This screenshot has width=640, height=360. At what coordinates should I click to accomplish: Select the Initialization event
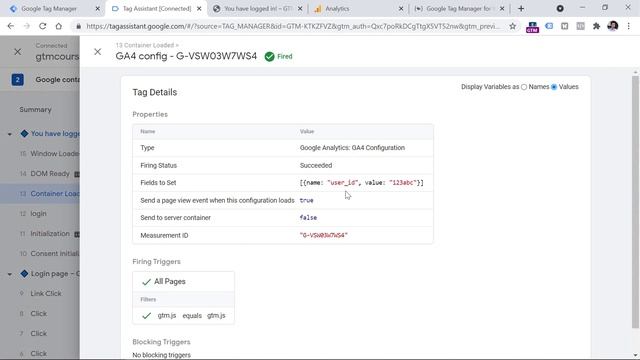pyautogui.click(x=50, y=234)
